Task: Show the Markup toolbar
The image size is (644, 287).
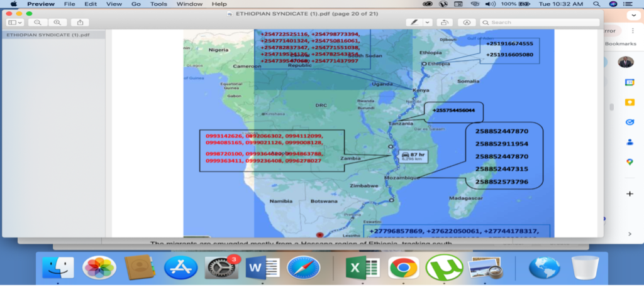Action: (467, 22)
